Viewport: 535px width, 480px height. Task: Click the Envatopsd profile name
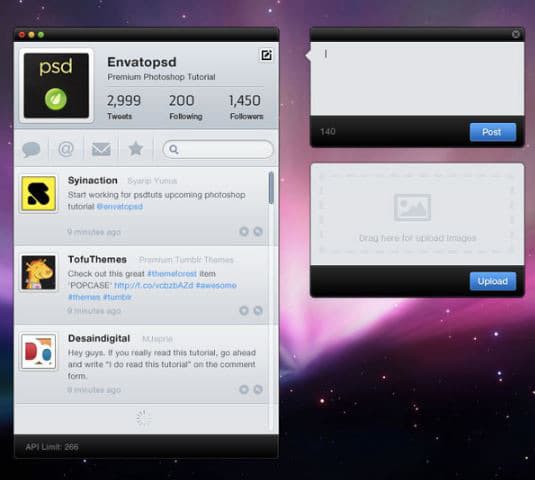pyautogui.click(x=142, y=62)
